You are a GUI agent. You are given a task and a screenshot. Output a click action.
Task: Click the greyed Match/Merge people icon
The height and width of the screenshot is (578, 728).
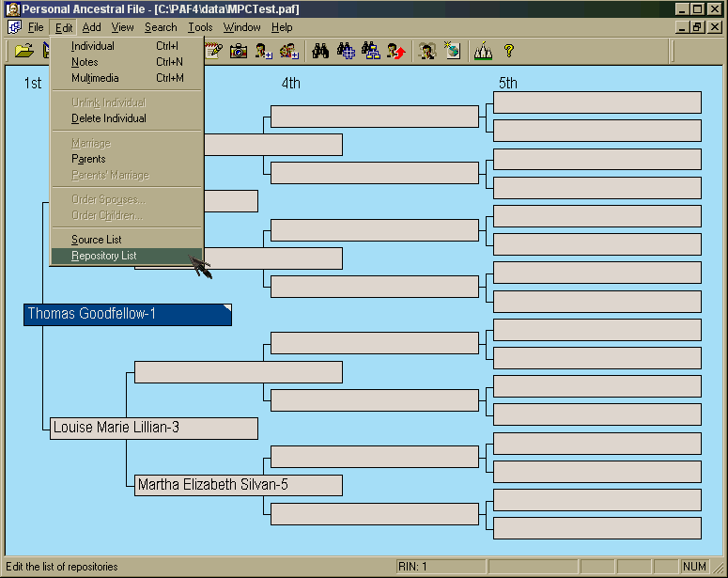click(427, 51)
